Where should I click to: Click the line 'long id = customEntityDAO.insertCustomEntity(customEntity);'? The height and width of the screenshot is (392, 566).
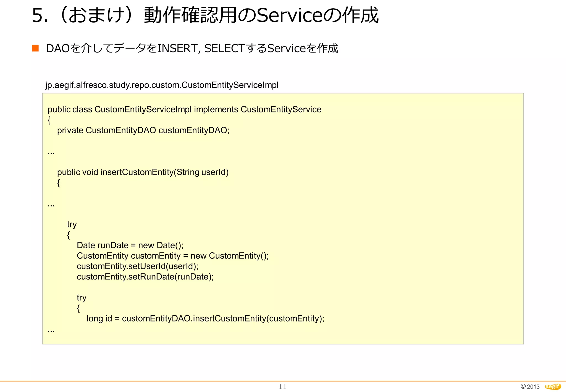[205, 318]
